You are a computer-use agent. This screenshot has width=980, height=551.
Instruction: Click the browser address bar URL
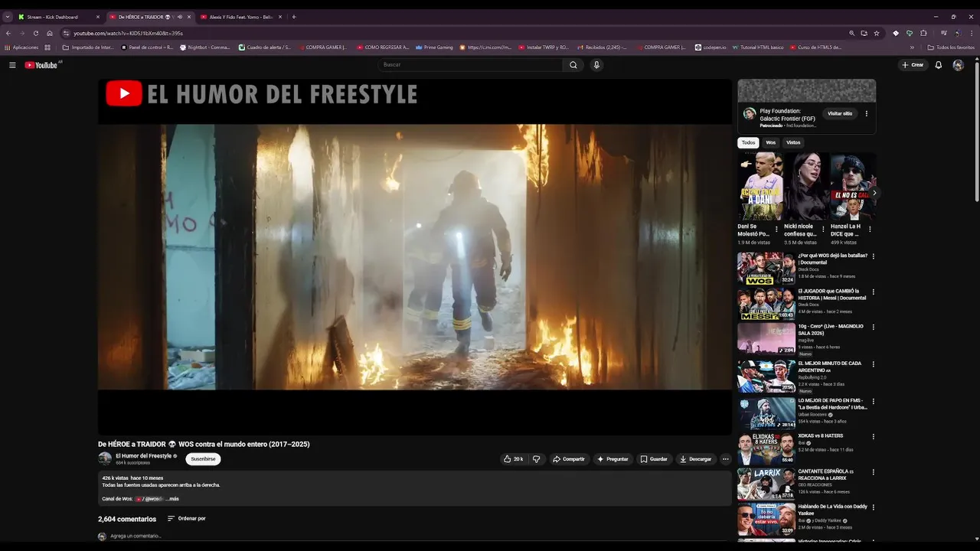click(x=128, y=33)
